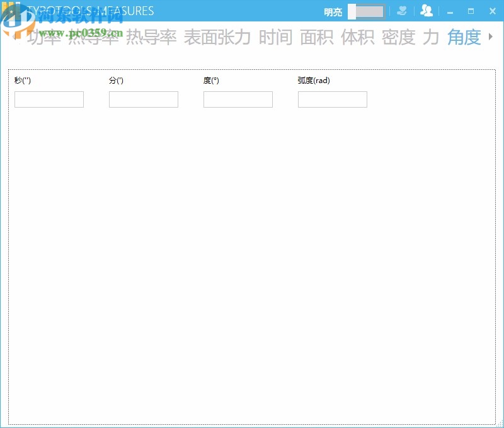504x428 pixels.
Task: Click inside the 分(') input field
Action: pyautogui.click(x=143, y=99)
